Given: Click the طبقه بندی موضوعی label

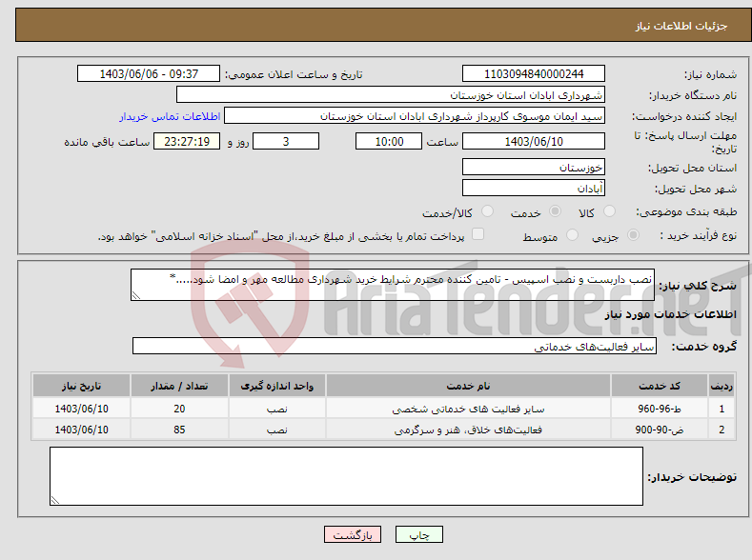Looking at the screenshot, I should 686,211.
